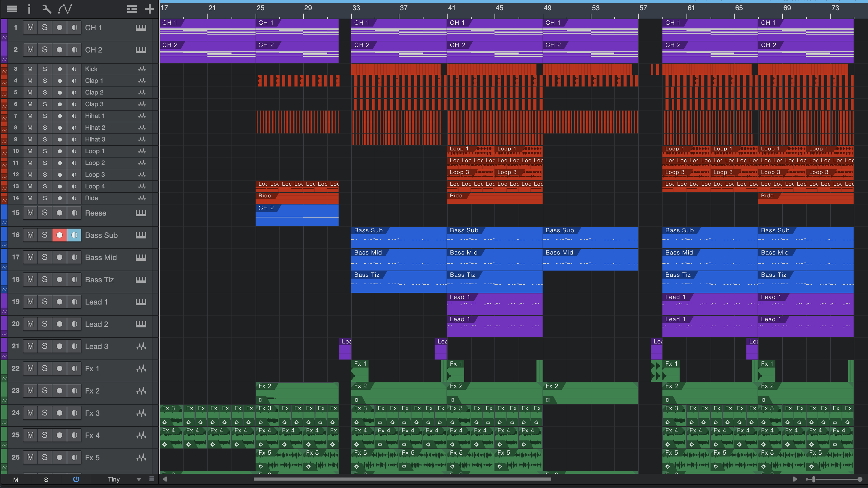Expand automation lane on CH 2 track
Image resolution: width=868 pixels, height=488 pixels.
[x=4, y=60]
